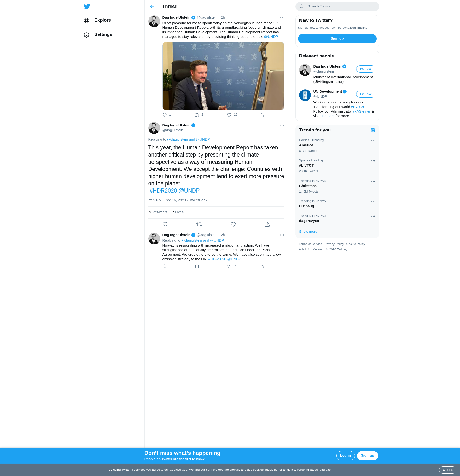This screenshot has width=460, height=476.
Task: Click Log in on bottom banner
Action: coord(345,456)
